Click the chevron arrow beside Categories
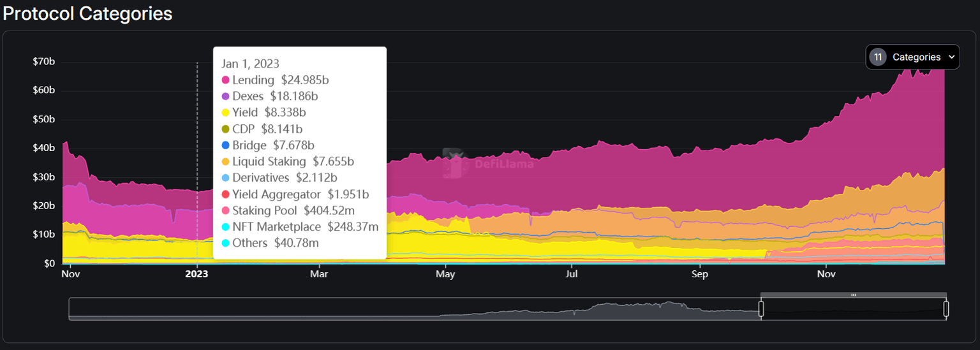 point(951,57)
